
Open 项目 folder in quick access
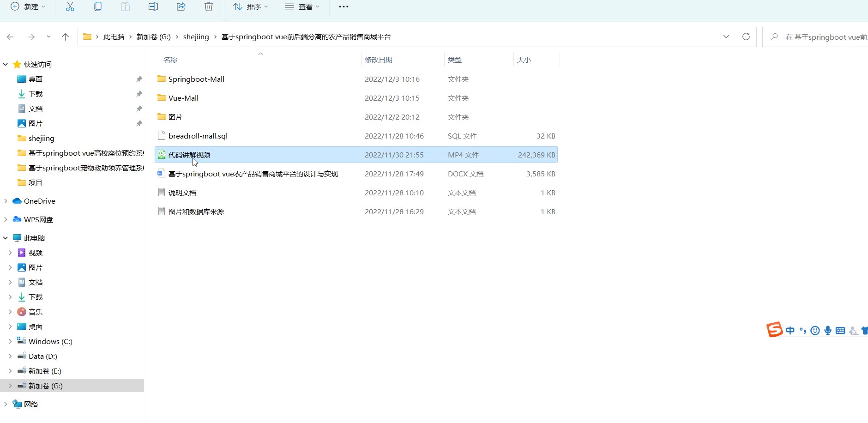click(36, 182)
